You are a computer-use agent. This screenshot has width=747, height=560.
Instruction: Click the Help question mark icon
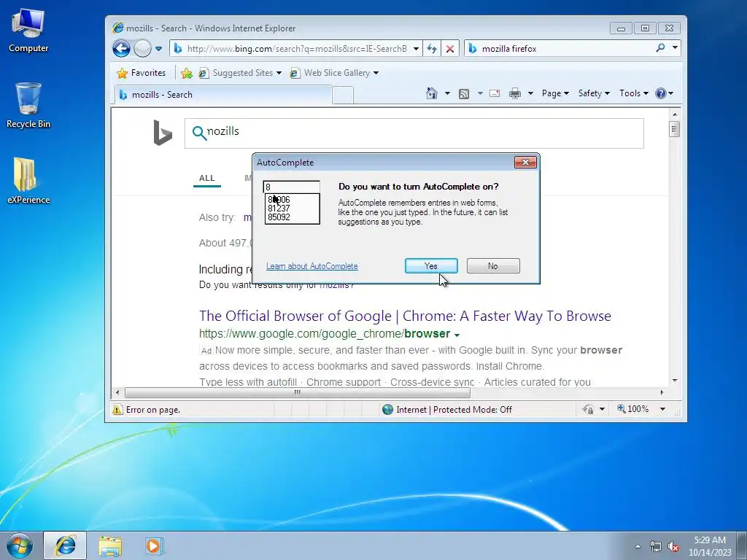click(x=661, y=93)
